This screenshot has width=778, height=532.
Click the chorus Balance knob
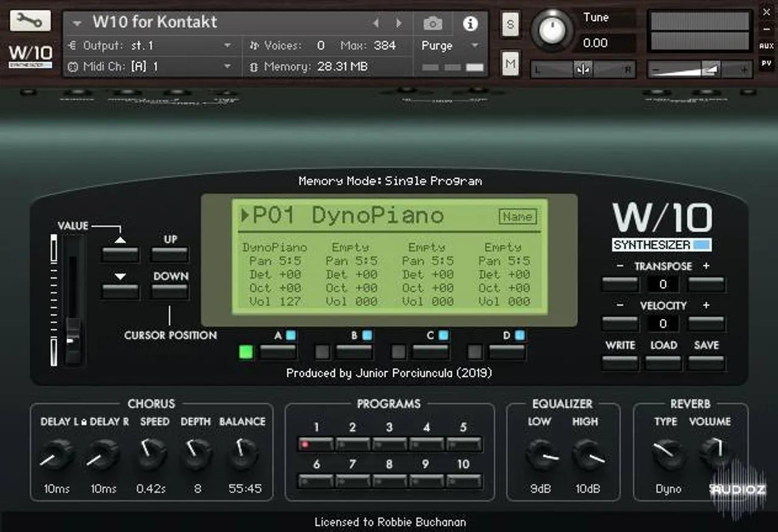244,454
